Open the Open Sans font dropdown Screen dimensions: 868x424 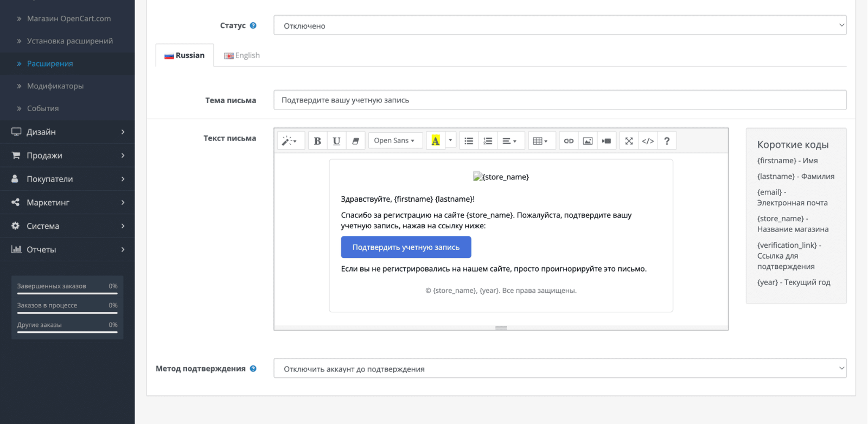[x=395, y=140]
